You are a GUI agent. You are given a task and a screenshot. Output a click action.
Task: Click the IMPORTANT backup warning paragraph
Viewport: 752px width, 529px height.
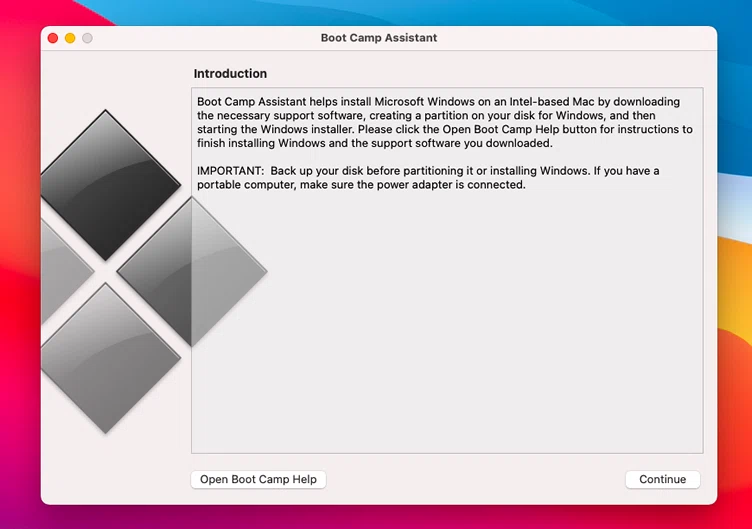click(428, 177)
